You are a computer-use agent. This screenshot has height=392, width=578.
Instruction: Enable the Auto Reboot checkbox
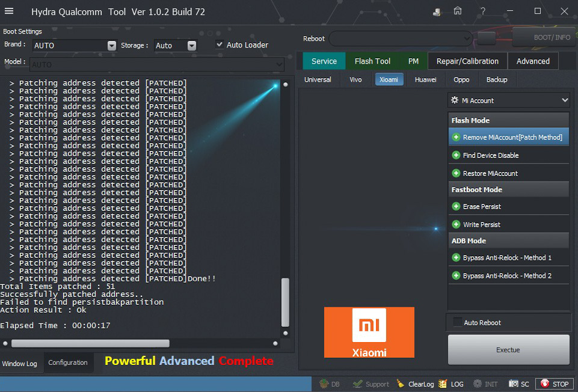click(457, 322)
